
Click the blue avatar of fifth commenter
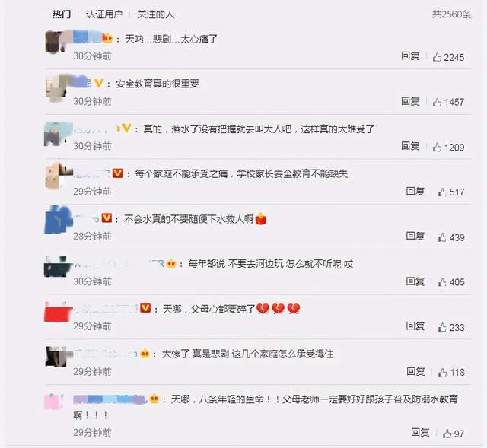coord(57,219)
